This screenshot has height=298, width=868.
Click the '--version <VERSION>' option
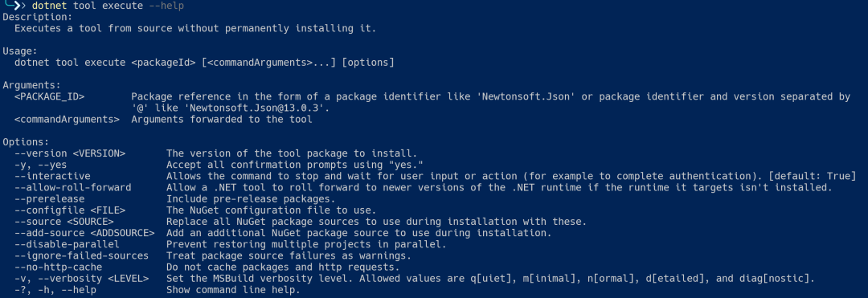click(x=70, y=153)
